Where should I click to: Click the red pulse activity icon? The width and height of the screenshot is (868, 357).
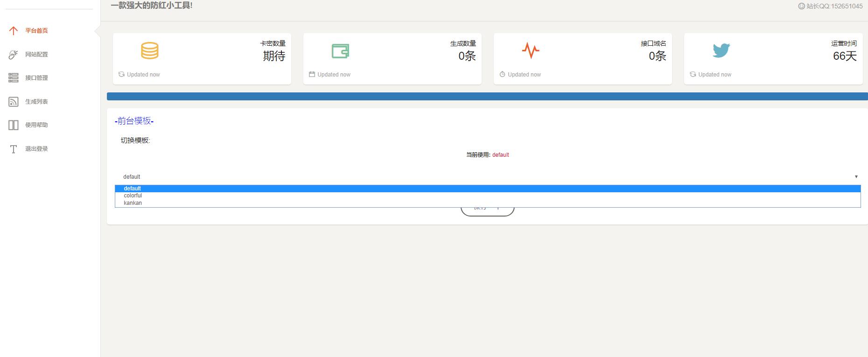[x=531, y=50]
